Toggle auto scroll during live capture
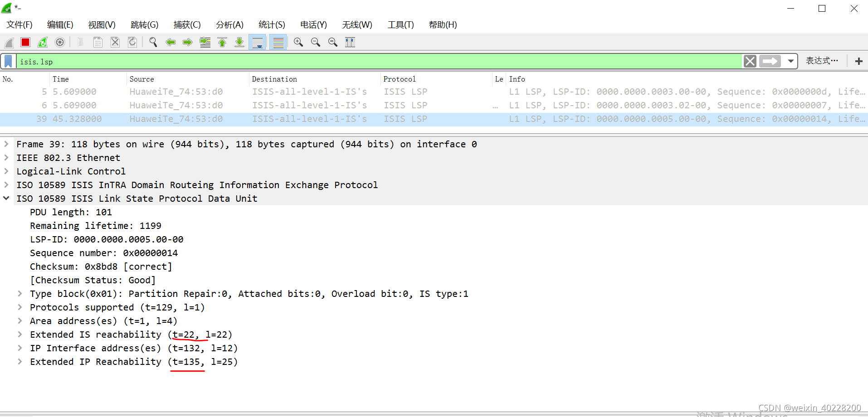The width and height of the screenshot is (868, 417). 258,43
